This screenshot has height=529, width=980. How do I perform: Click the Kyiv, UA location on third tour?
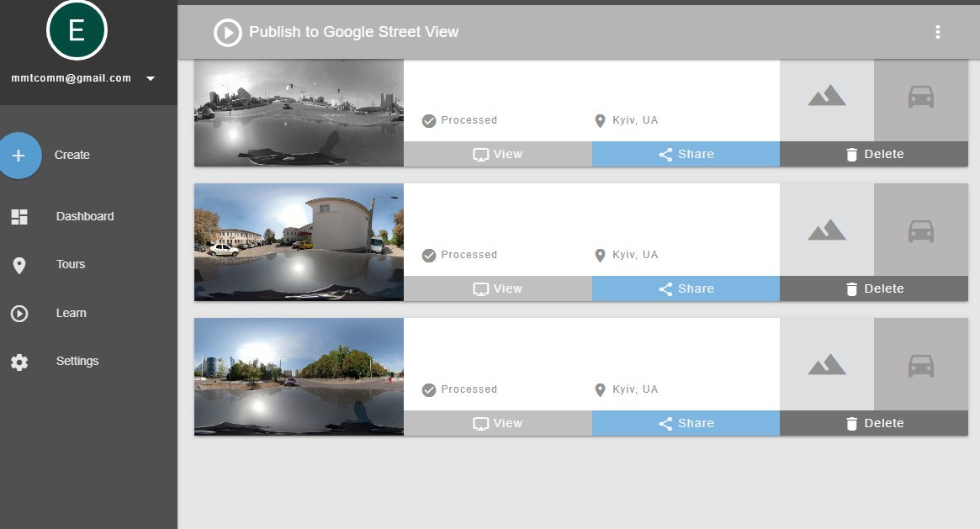tap(627, 389)
